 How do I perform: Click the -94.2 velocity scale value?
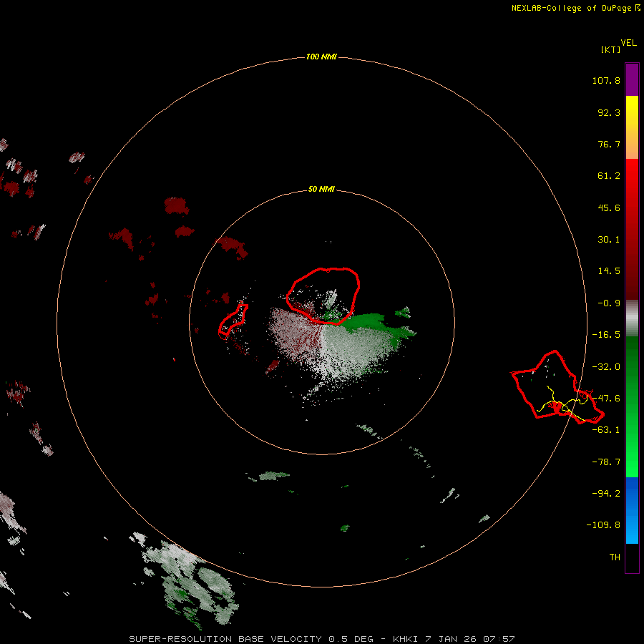606,494
